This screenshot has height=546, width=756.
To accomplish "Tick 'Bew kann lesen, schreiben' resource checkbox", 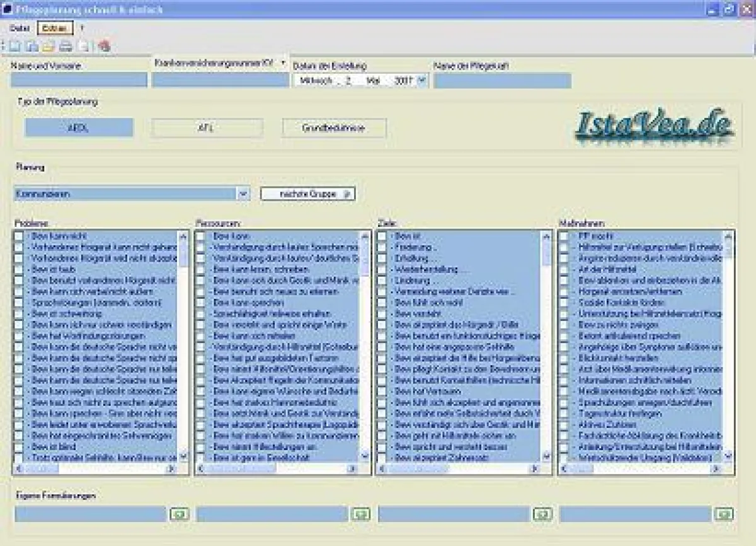I will pos(200,269).
